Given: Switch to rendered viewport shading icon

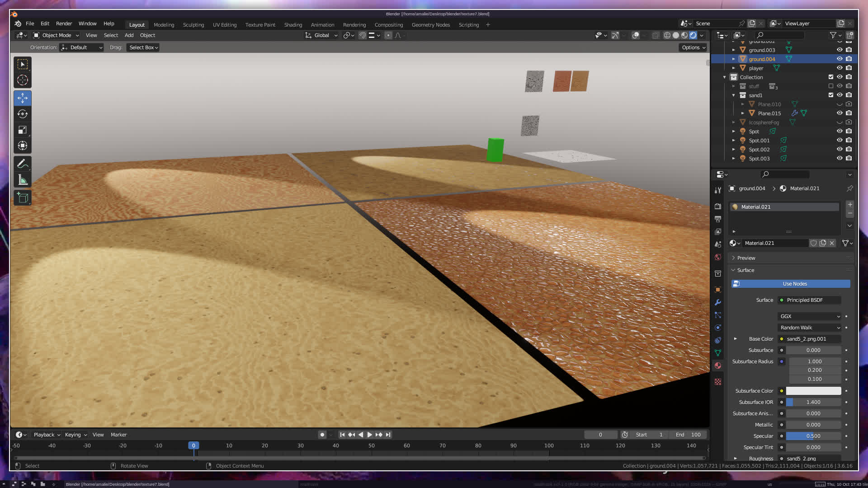Looking at the screenshot, I should (x=693, y=35).
